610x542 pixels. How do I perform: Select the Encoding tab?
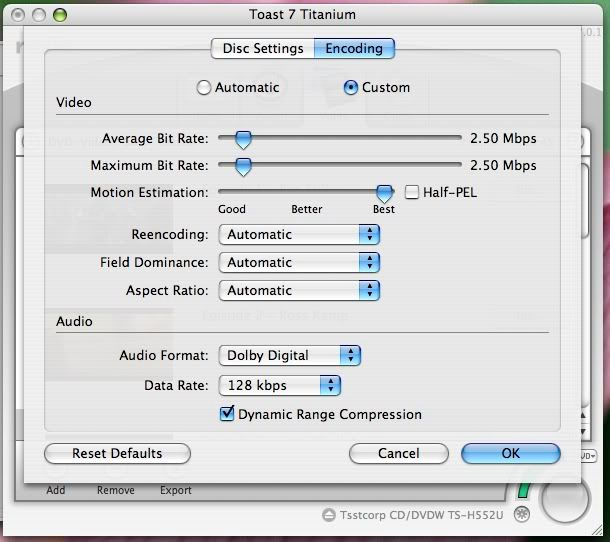[354, 48]
